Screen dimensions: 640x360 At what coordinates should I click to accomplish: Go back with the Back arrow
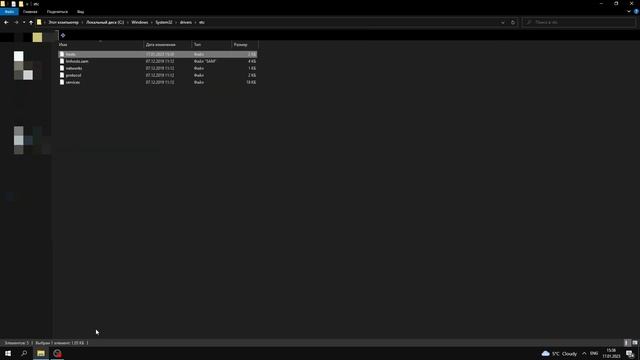click(6, 22)
